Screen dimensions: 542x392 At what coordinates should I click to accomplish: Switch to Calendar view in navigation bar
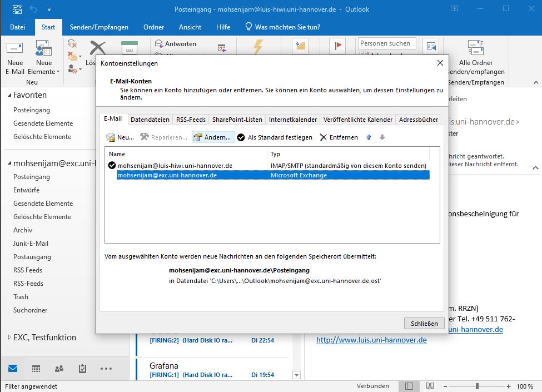coord(36,369)
